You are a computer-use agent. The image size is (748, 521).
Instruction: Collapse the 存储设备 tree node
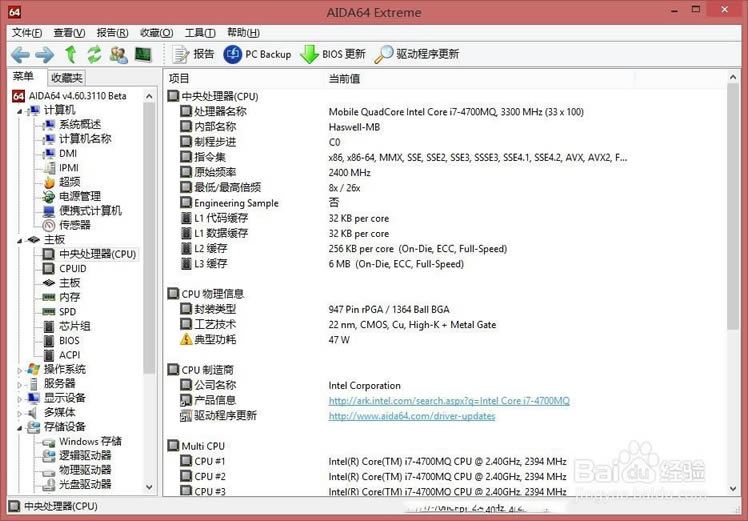[x=19, y=427]
